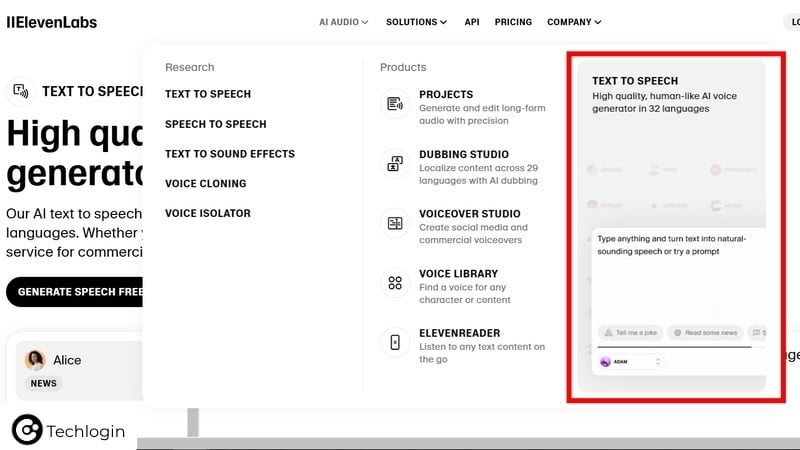
Task: Choose Read some news prompt
Action: coord(706,333)
